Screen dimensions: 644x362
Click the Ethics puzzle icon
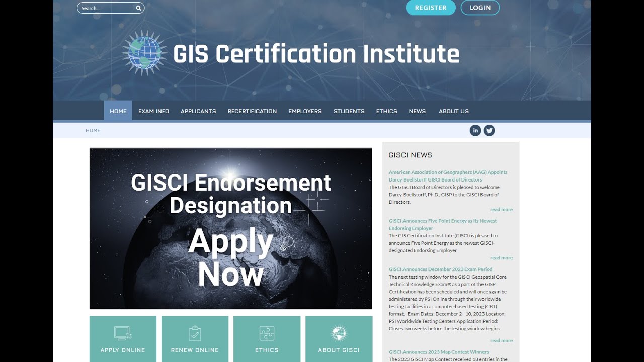click(267, 333)
